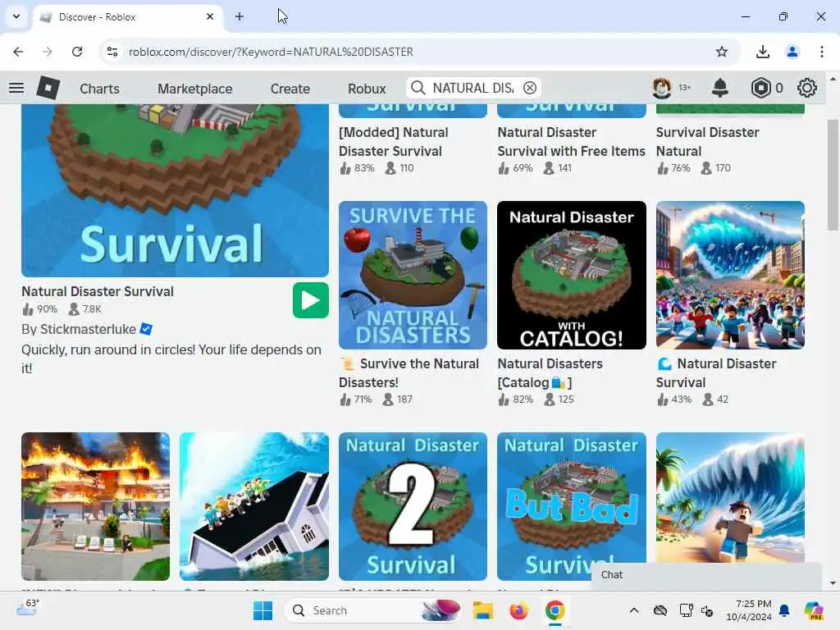840x630 pixels.
Task: Click the page vertical scrollbar thumb
Action: click(833, 176)
